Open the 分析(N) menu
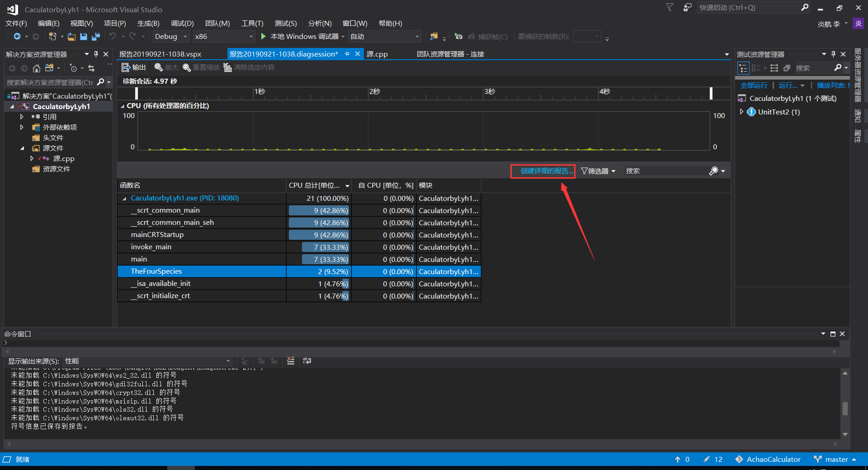 click(x=320, y=23)
